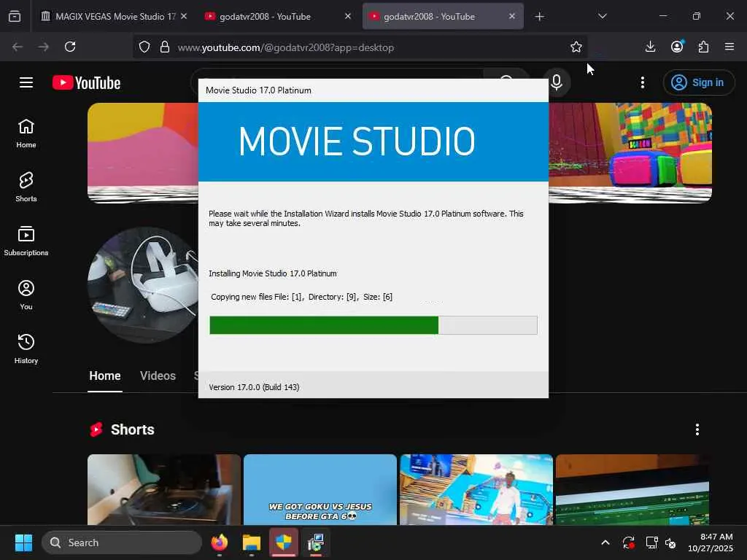The width and height of the screenshot is (747, 560).
Task: Click the Windows taskbar Search box
Action: (x=122, y=542)
